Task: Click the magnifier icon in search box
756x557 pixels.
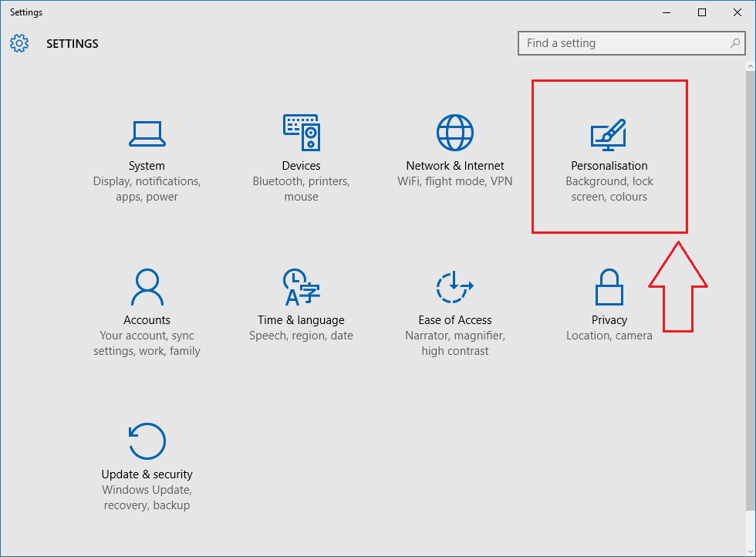Action: pyautogui.click(x=734, y=43)
